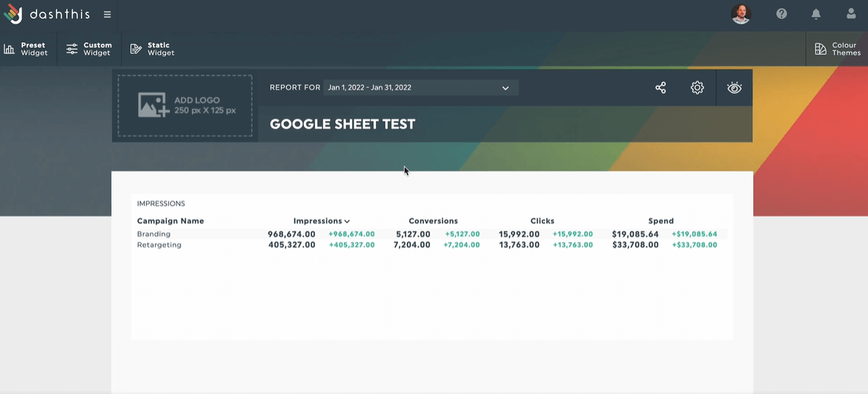Open the help question mark icon
868x394 pixels.
(781, 14)
